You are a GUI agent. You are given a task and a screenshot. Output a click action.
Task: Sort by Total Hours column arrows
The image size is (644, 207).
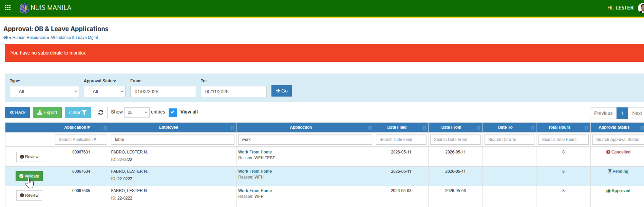click(586, 127)
